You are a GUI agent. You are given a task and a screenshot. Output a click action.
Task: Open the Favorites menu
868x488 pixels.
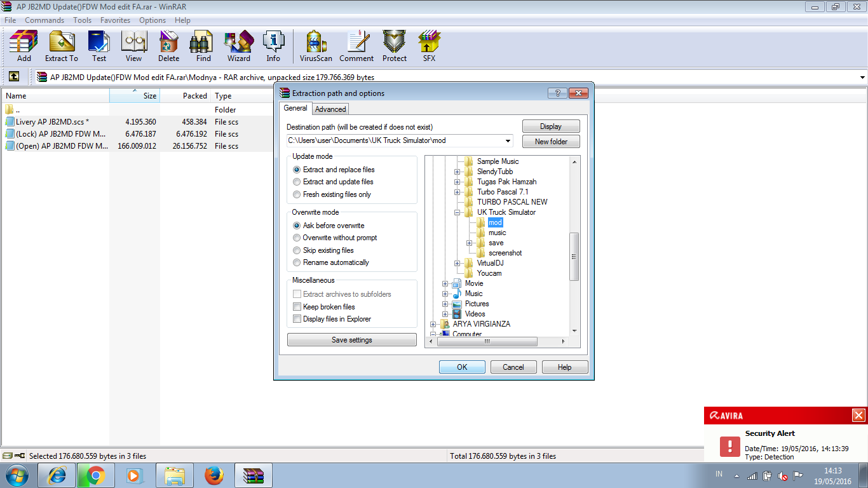[x=115, y=20]
